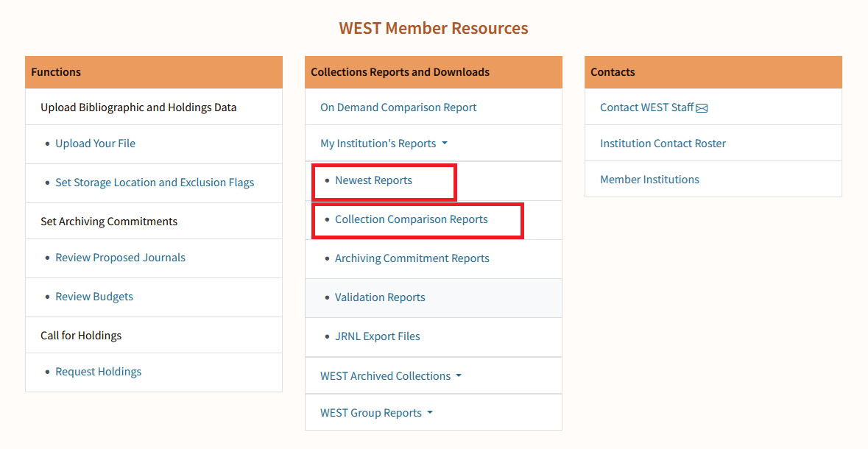Viewport: 868px width, 449px height.
Task: Click the Set Archiving Commitments text
Action: (x=109, y=222)
